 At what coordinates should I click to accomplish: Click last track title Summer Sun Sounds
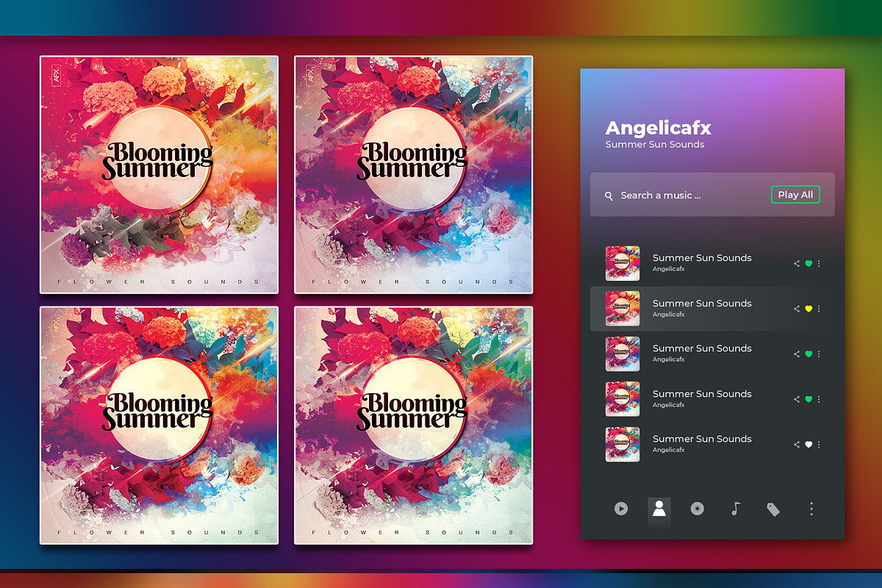pos(702,439)
